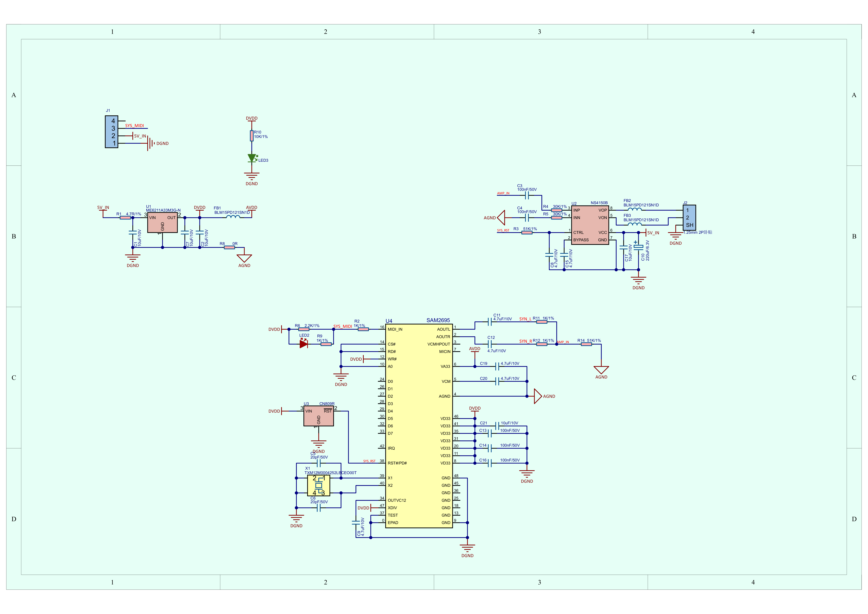
Task: Select resistor R4 30K/1% at INP
Action: tap(557, 210)
